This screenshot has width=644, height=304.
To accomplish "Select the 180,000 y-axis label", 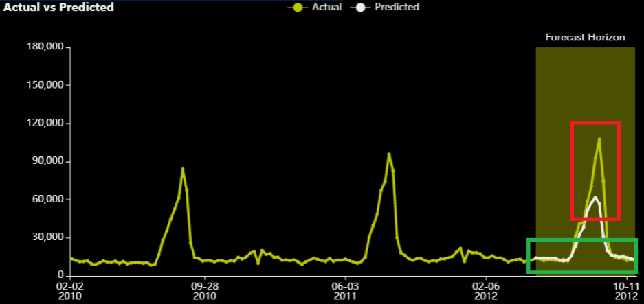I will [x=45, y=47].
